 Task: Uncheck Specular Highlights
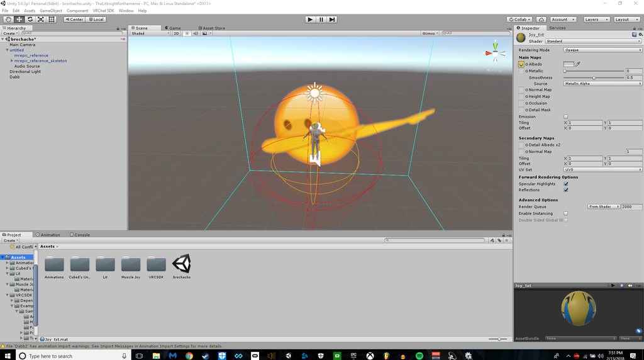566,184
